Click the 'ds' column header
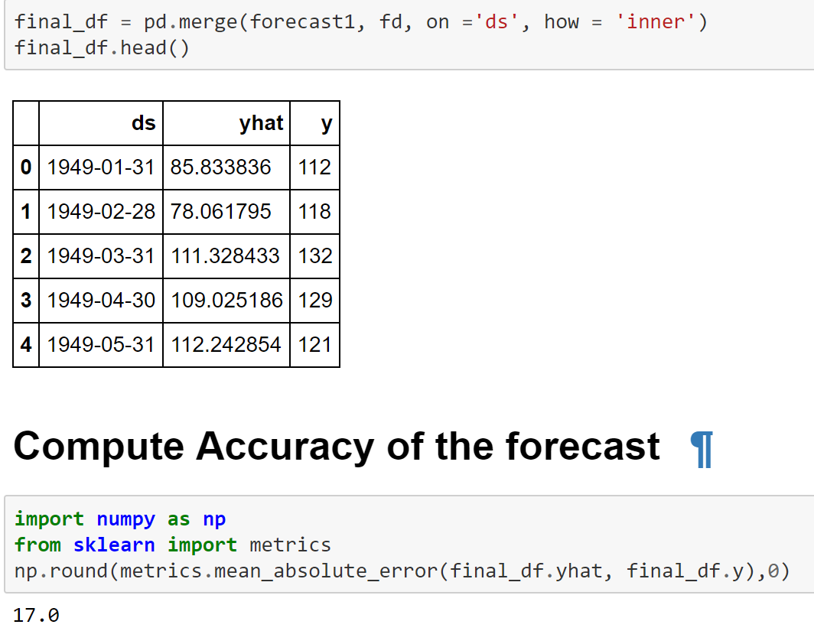The width and height of the screenshot is (814, 644). point(143,123)
